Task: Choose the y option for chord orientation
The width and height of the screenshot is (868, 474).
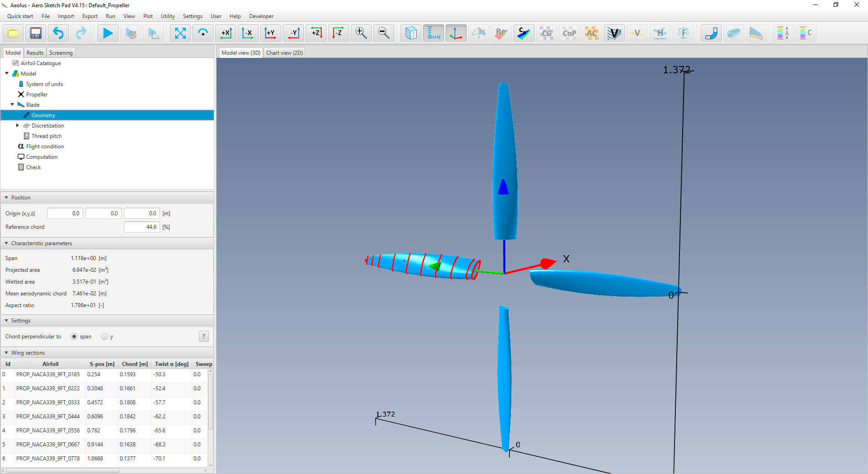Action: pyautogui.click(x=104, y=337)
